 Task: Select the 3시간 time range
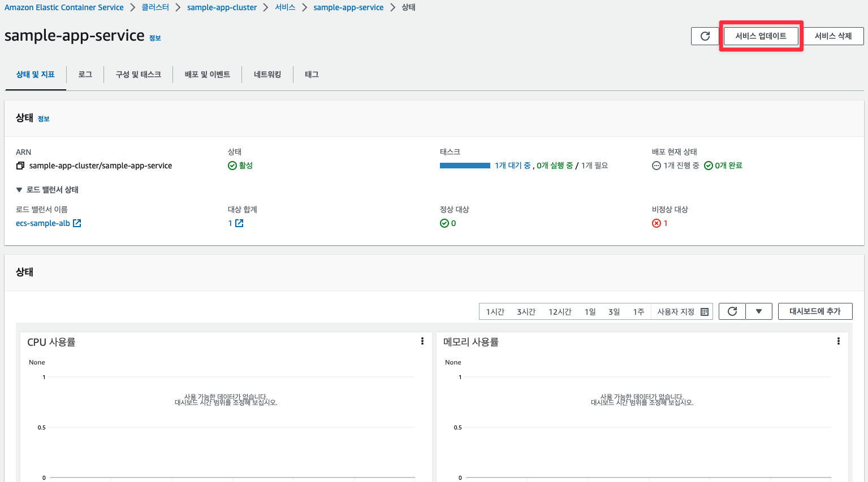pos(526,312)
